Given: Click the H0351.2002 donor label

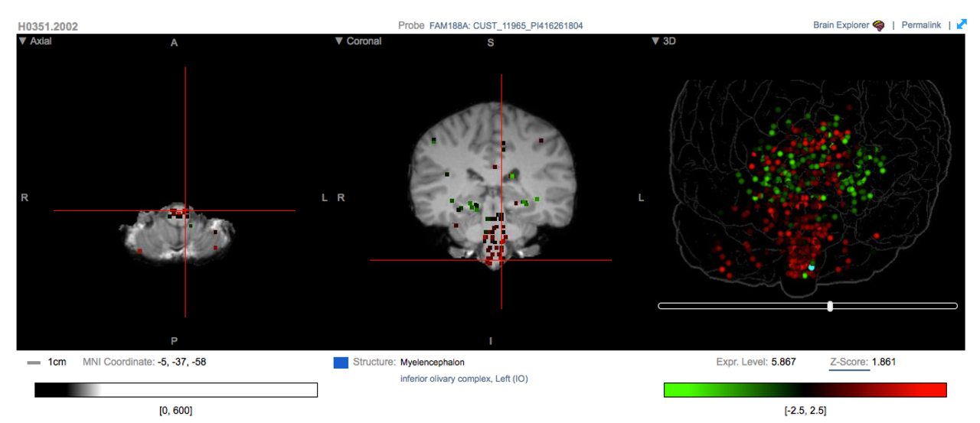Looking at the screenshot, I should point(48,26).
